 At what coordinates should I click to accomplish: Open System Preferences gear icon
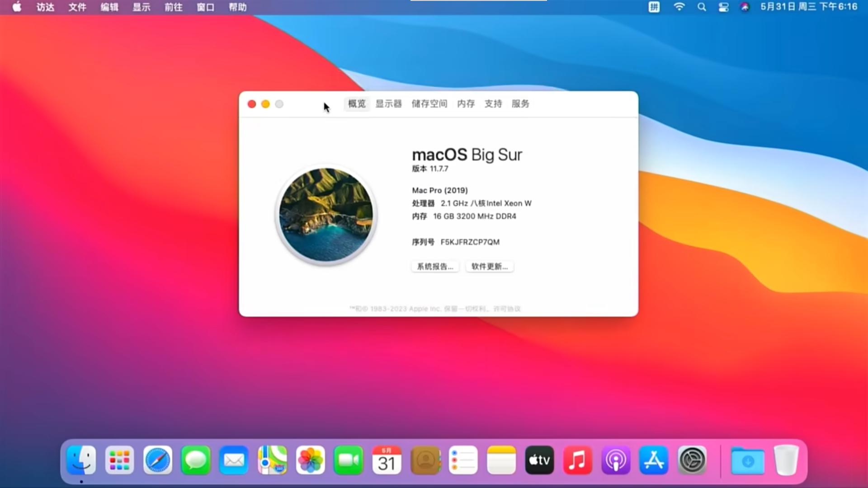point(692,460)
